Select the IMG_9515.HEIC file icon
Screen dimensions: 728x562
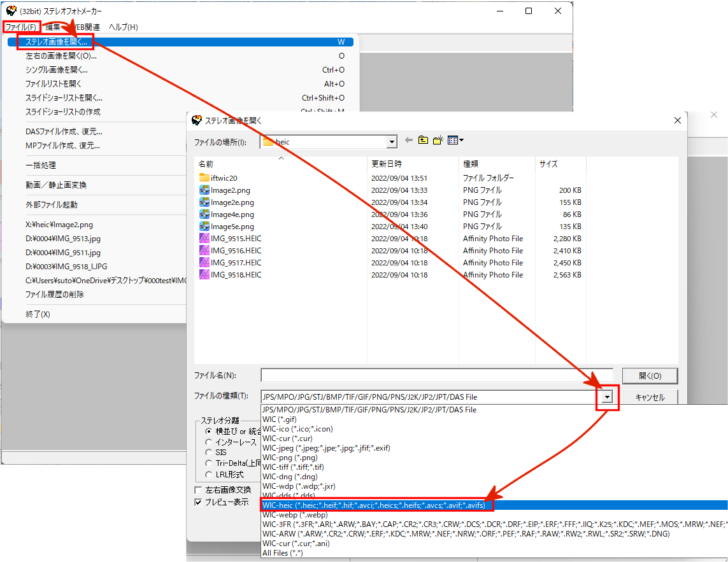click(x=204, y=239)
